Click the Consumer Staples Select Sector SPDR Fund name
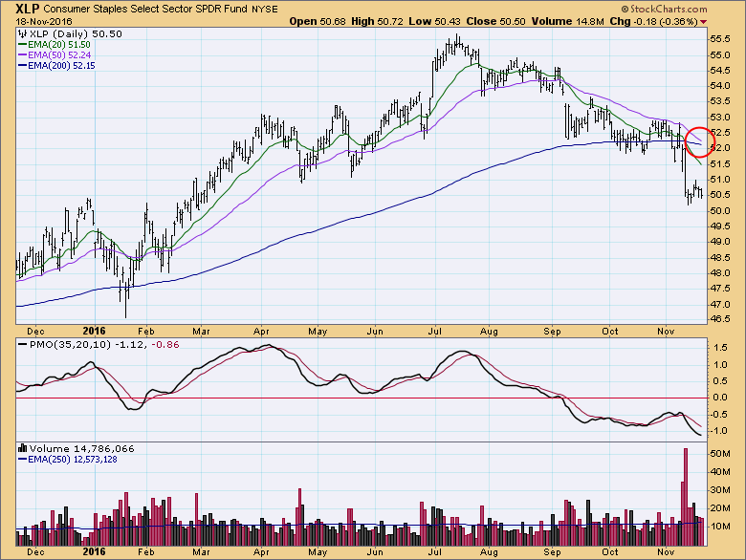 (145, 9)
